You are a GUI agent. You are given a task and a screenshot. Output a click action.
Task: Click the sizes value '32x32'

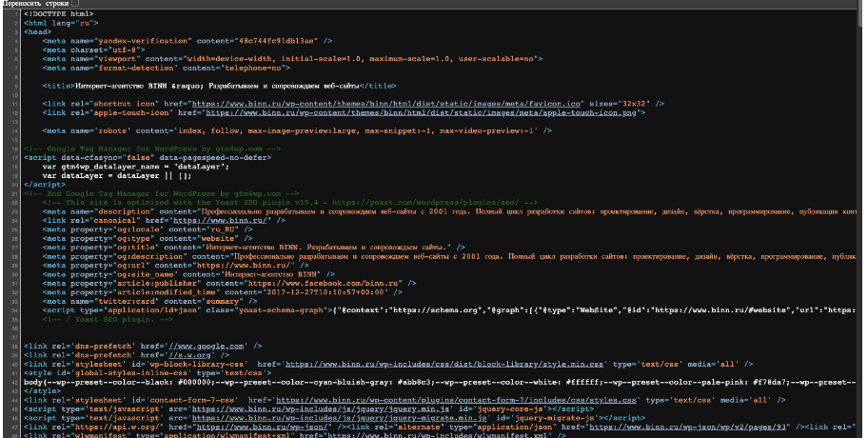pos(634,104)
